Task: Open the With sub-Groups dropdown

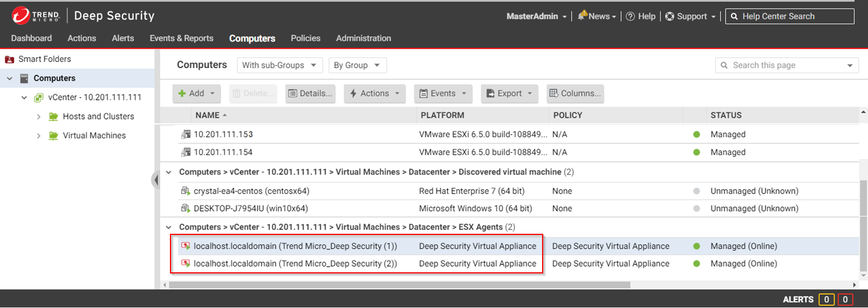Action: coord(280,65)
